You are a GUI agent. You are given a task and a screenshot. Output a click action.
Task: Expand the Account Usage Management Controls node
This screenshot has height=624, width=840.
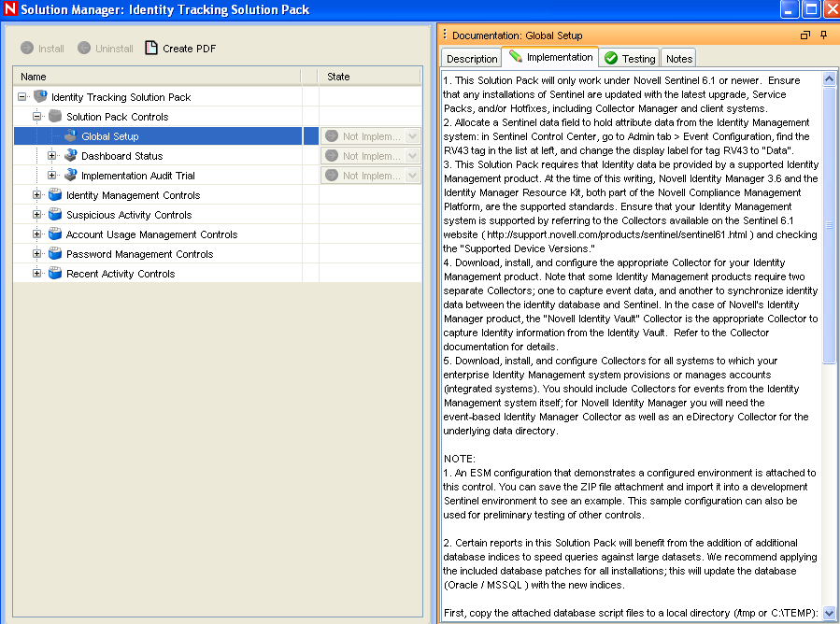click(37, 234)
